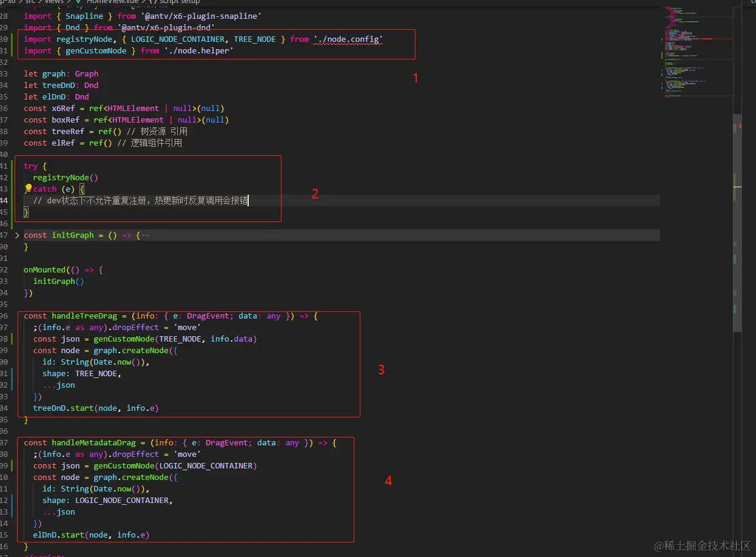Image resolution: width=756 pixels, height=557 pixels.
Task: Click genCustomNode(LOGIC_NODE_CONTAINER) call
Action: point(175,465)
